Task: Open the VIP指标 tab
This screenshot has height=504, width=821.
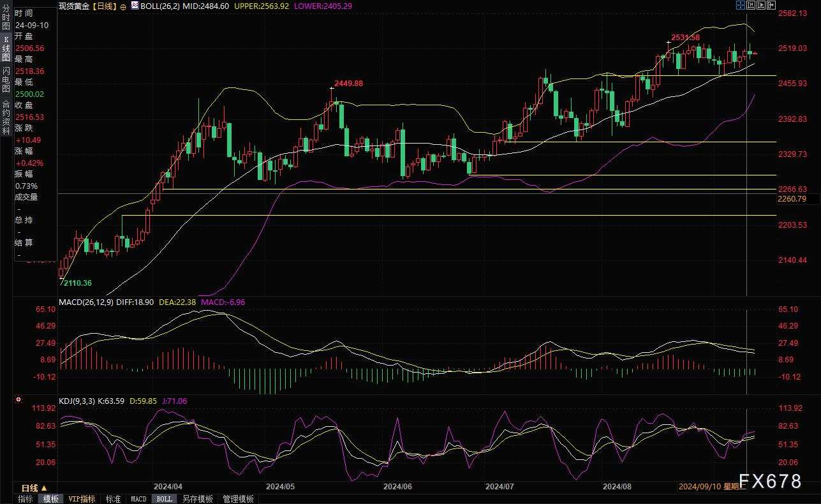Action: (x=82, y=499)
